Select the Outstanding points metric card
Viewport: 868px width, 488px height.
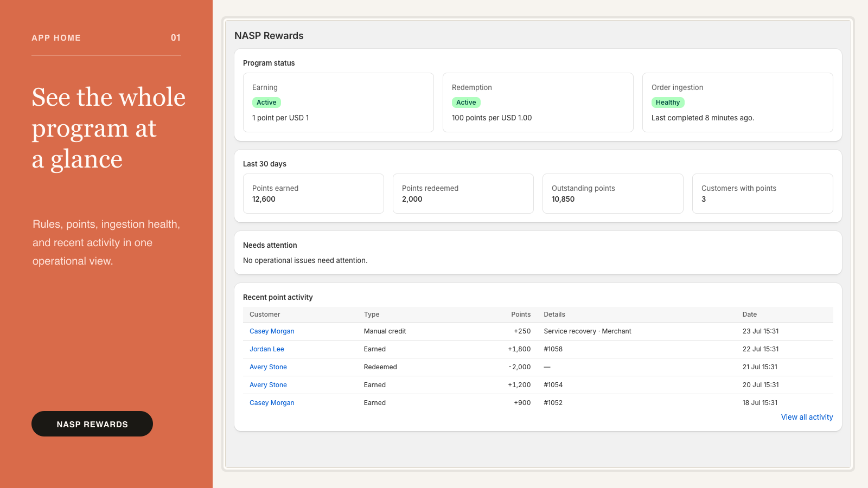613,194
